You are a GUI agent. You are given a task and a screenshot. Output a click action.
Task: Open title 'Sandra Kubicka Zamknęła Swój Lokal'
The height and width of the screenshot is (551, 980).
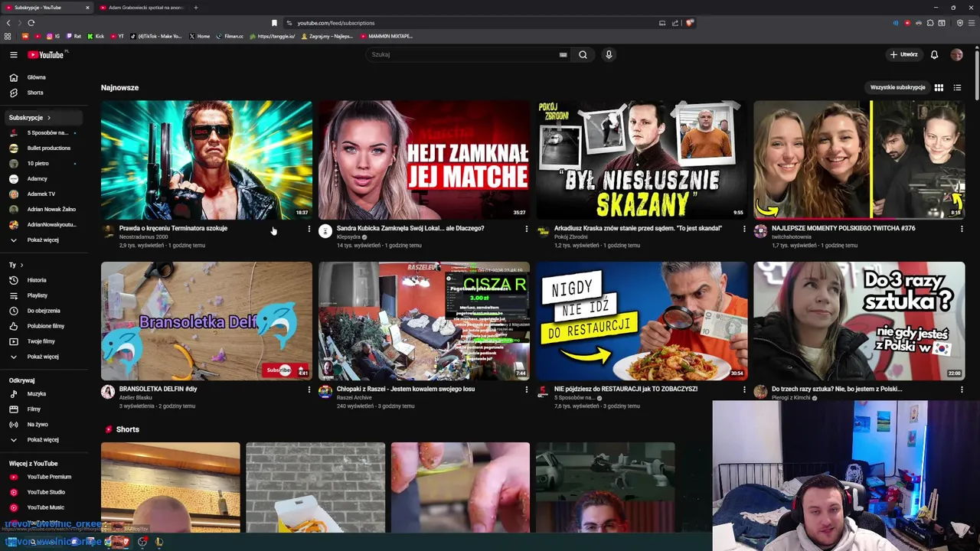tap(410, 228)
